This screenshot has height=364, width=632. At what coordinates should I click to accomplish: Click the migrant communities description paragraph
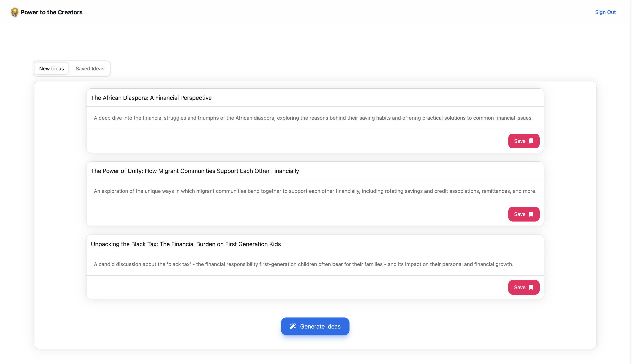click(315, 191)
